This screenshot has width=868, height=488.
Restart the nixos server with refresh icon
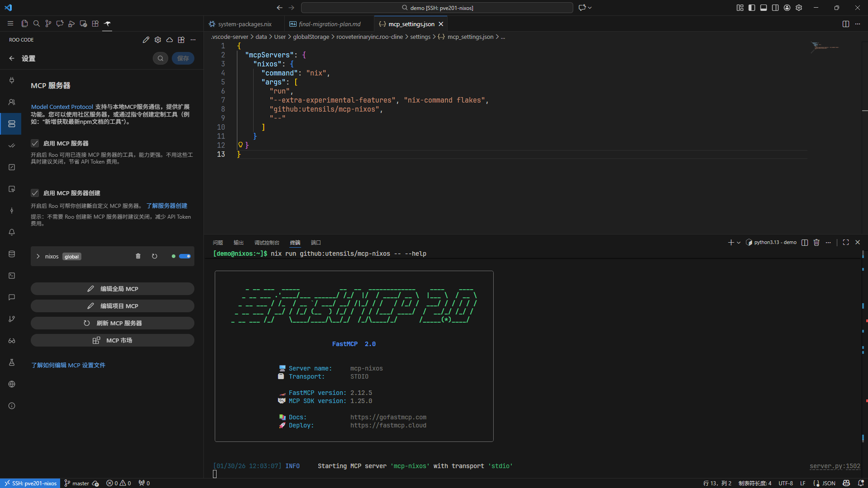[155, 256]
